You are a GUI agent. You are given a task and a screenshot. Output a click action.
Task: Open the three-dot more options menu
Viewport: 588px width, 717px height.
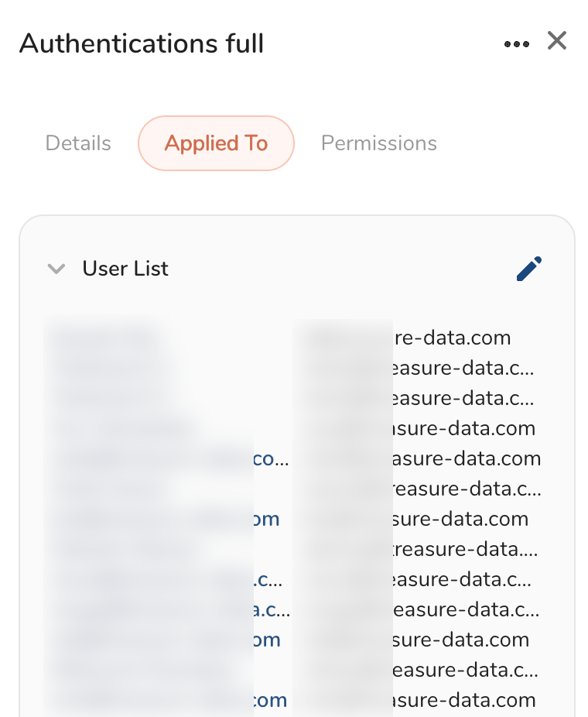516,43
